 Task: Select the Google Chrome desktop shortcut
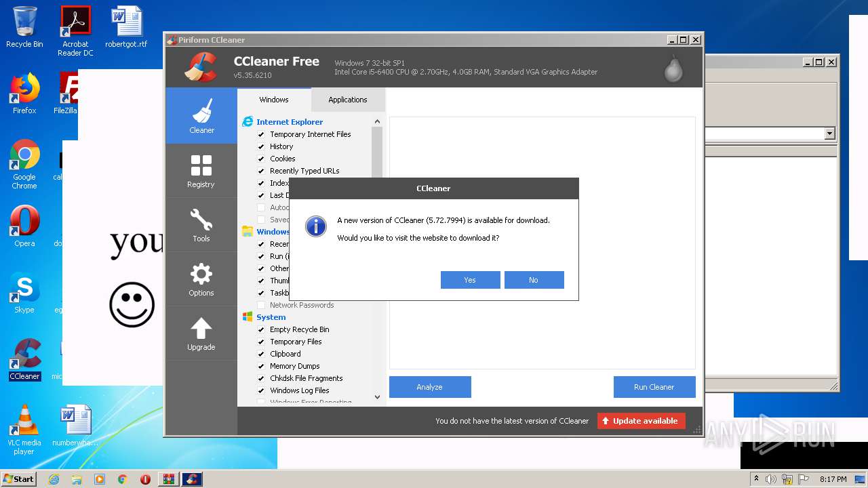click(24, 164)
